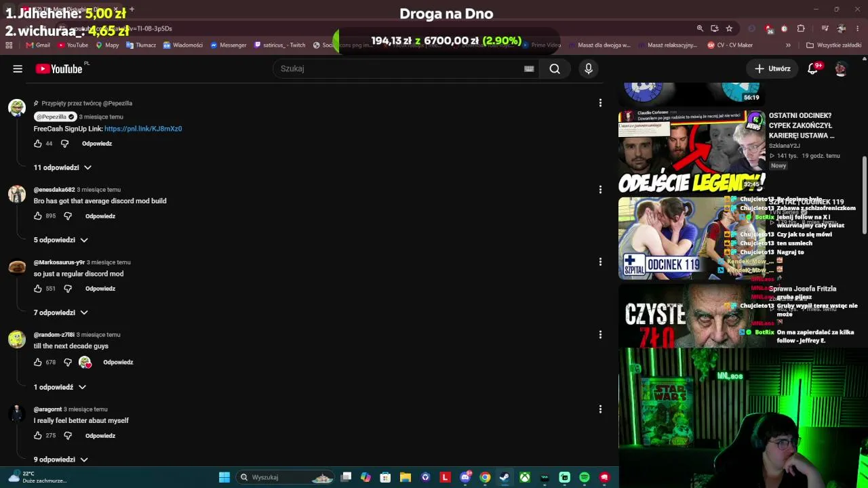Open the on-screen keyboard in search box
Viewport: 868px width, 488px height.
(529, 68)
